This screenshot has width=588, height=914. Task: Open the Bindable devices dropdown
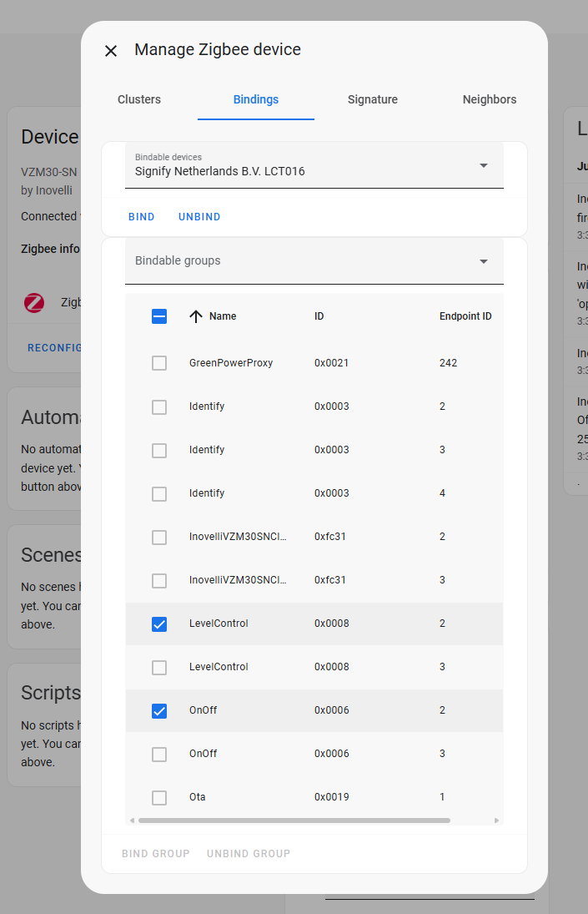314,165
